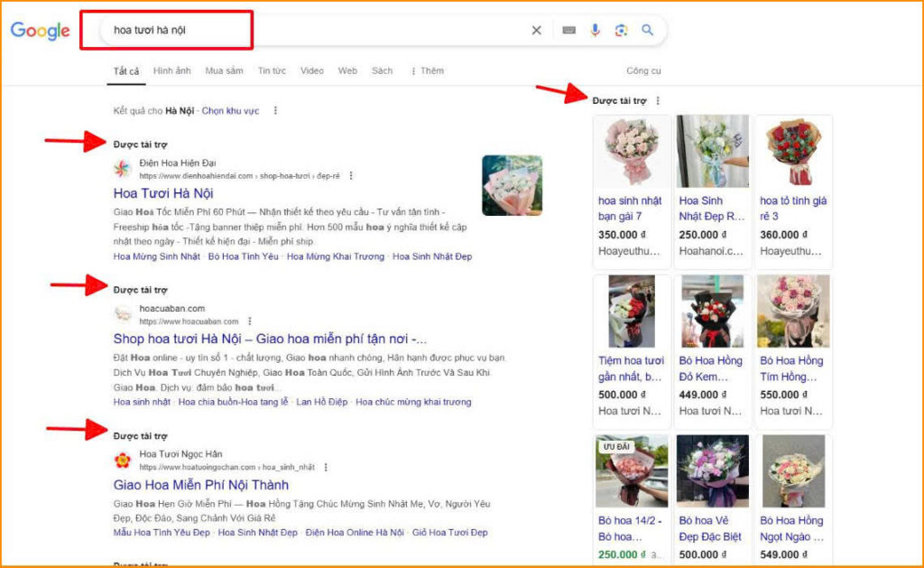This screenshot has width=924, height=568.
Task: Start voice search with the microphone icon
Action: point(596,30)
